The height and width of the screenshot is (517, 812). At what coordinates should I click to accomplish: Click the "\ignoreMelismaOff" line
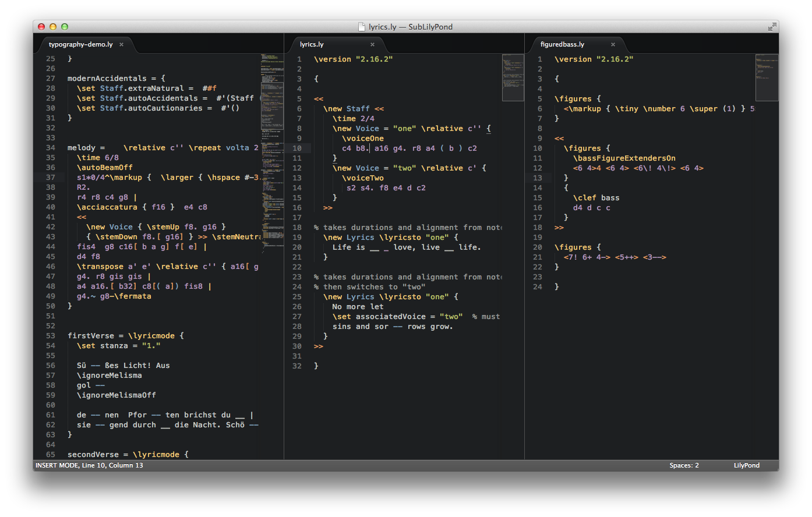[x=116, y=395]
